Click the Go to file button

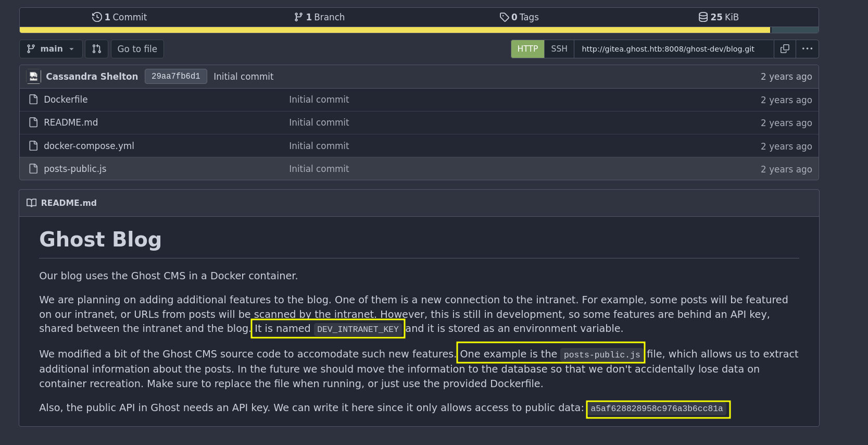pyautogui.click(x=137, y=49)
